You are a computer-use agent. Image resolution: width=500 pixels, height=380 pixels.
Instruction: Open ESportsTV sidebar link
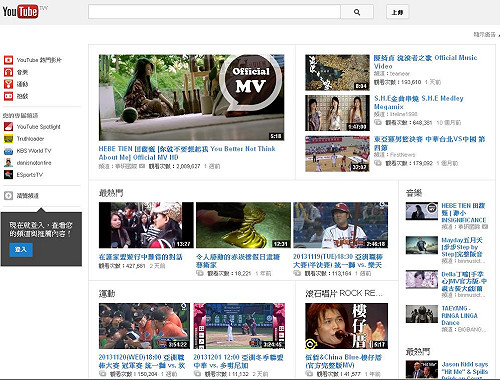[x=30, y=175]
